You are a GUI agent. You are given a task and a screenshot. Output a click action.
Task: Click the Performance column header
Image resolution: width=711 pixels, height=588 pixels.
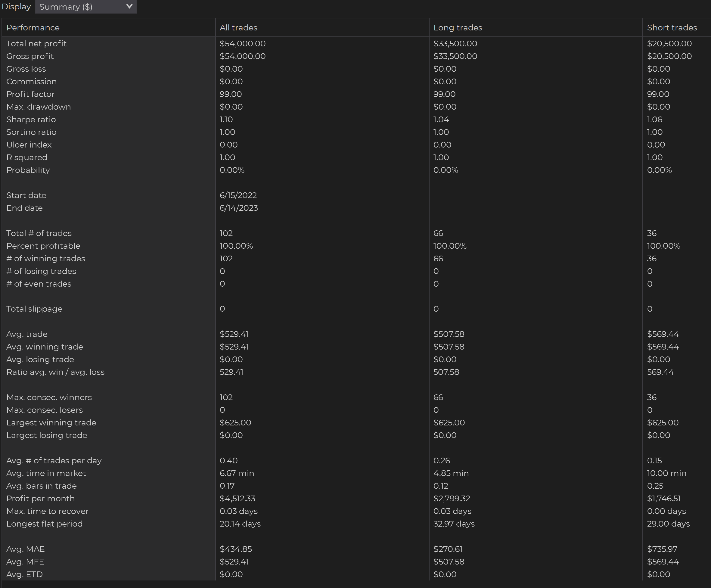[x=33, y=28]
